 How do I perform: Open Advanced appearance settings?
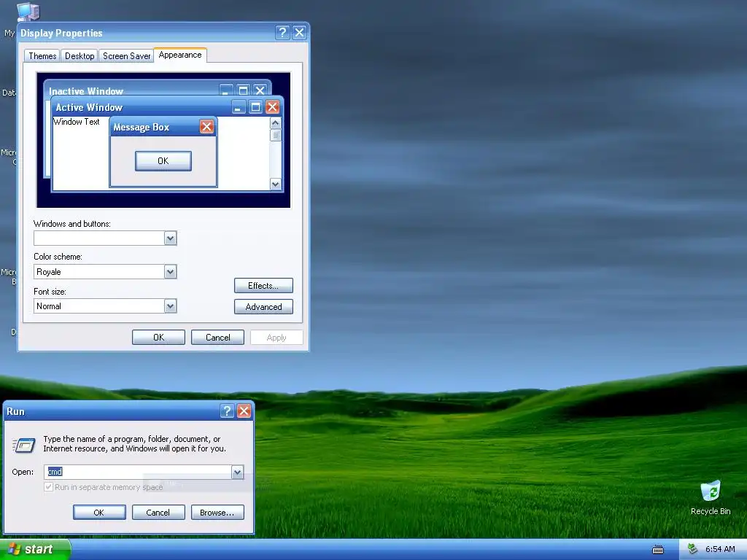click(263, 307)
